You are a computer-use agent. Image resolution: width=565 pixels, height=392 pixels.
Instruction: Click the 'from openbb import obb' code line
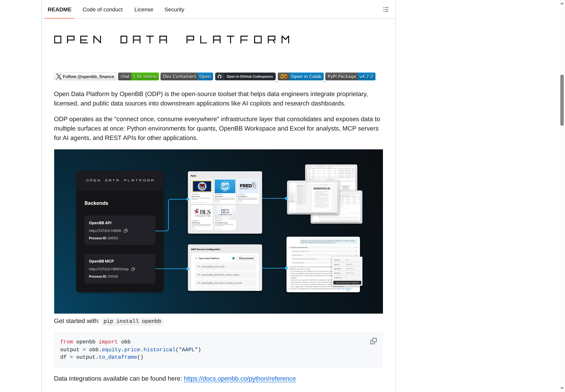tap(95, 342)
